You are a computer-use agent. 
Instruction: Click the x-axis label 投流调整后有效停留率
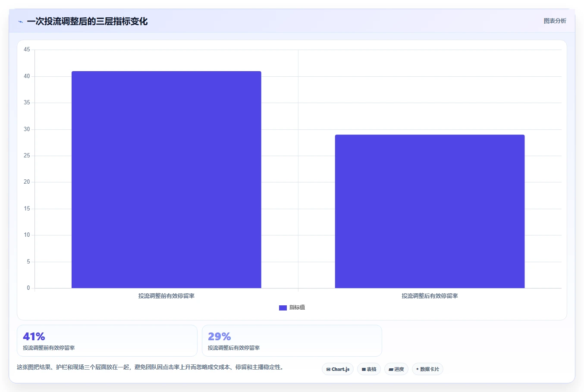[430, 296]
